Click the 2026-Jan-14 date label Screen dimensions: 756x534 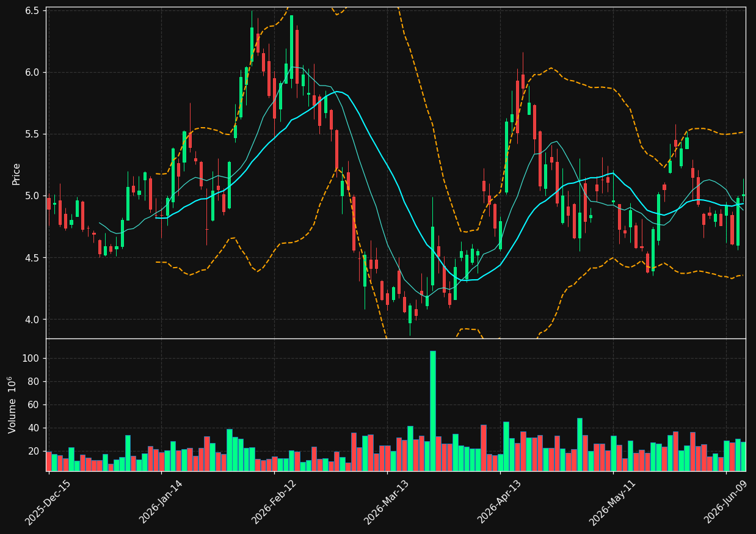[161, 502]
